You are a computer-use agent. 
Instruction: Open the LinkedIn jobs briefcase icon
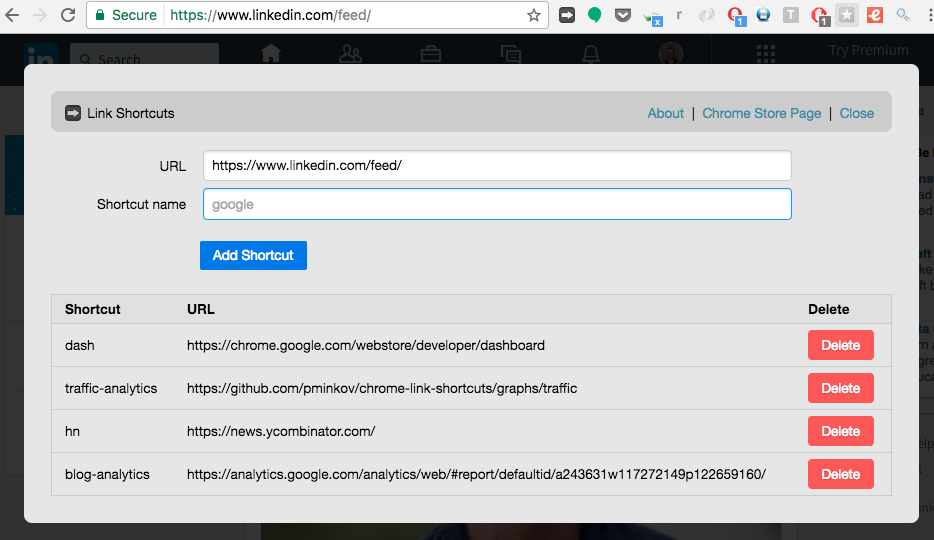[x=431, y=54]
